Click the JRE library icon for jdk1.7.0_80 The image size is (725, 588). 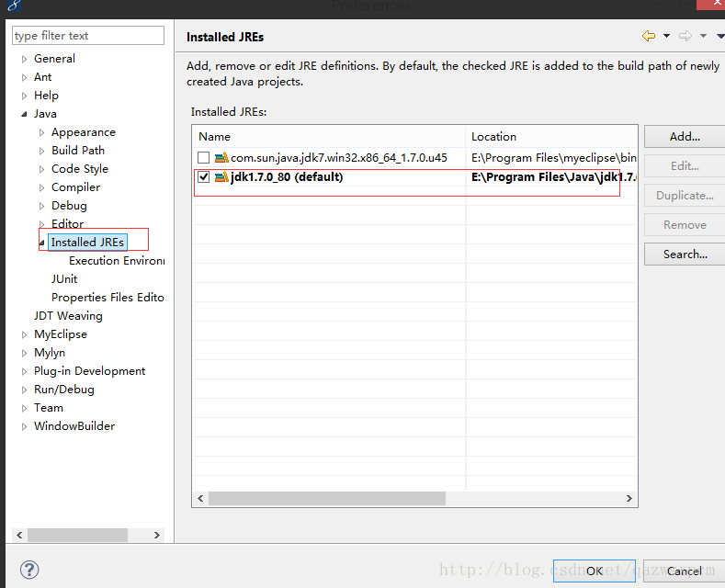click(222, 177)
